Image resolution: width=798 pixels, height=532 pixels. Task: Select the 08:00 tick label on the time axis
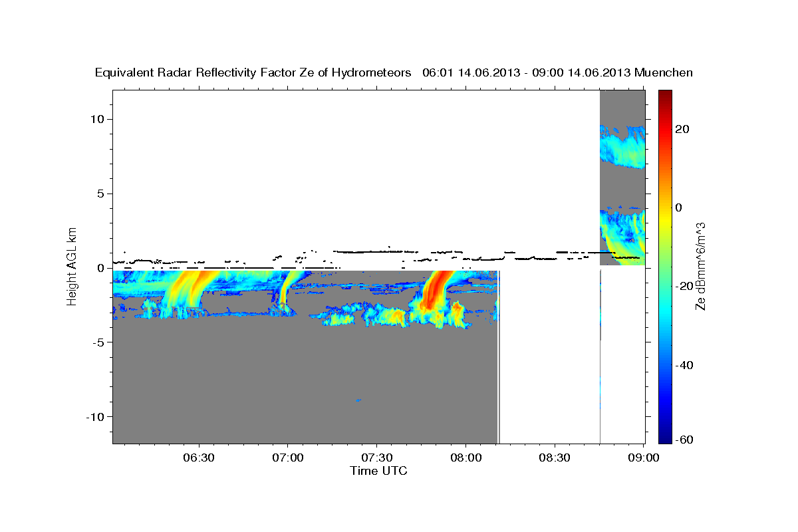click(465, 458)
